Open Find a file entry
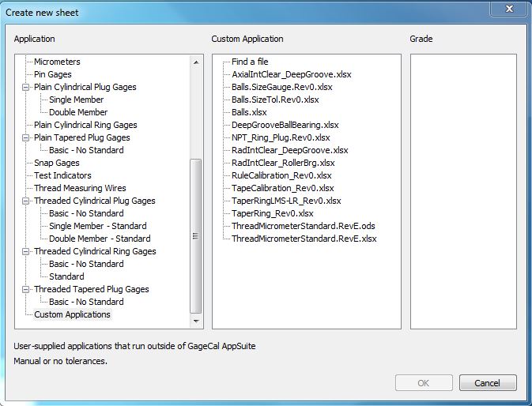The image size is (532, 406). pos(250,62)
